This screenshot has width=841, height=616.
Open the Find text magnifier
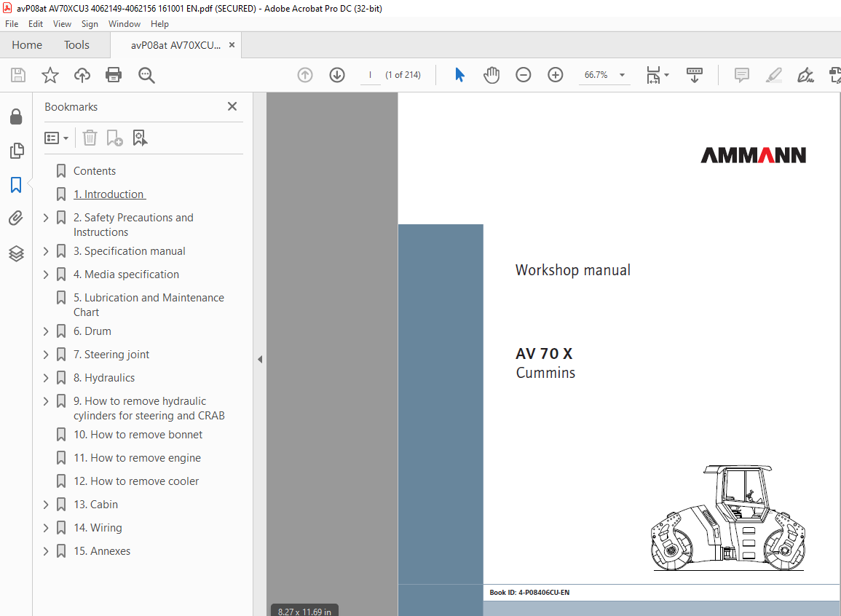coord(146,75)
